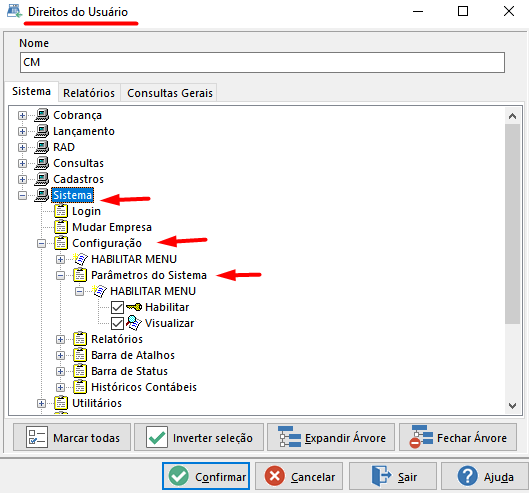Viewport: 529px width, 493px height.
Task: Click the Utilitários clipboard icon
Action: (x=61, y=403)
